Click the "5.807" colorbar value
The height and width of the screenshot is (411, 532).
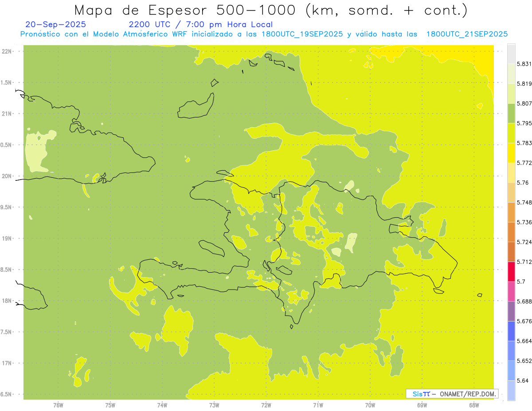click(524, 103)
